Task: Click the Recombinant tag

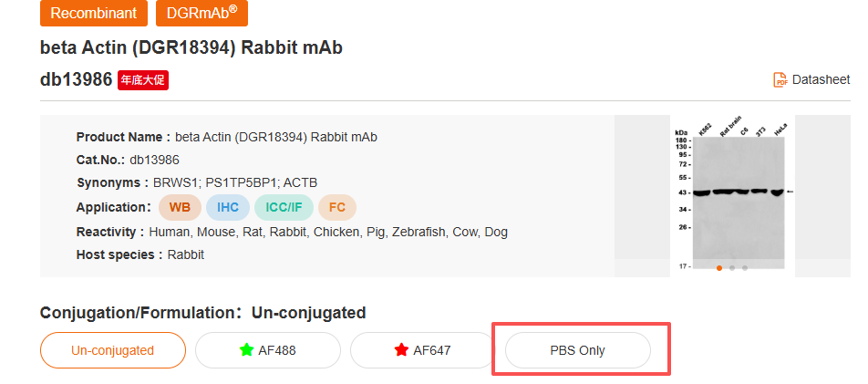Action: pos(94,13)
